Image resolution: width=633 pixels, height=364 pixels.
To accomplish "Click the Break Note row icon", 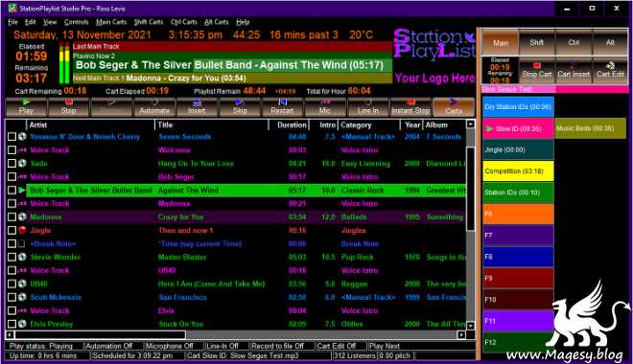I will (x=22, y=243).
